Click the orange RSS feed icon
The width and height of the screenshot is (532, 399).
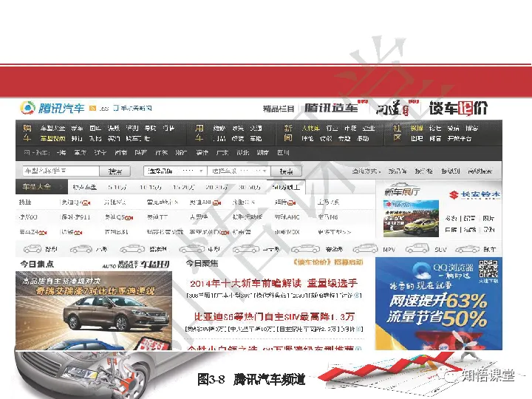[x=92, y=108]
